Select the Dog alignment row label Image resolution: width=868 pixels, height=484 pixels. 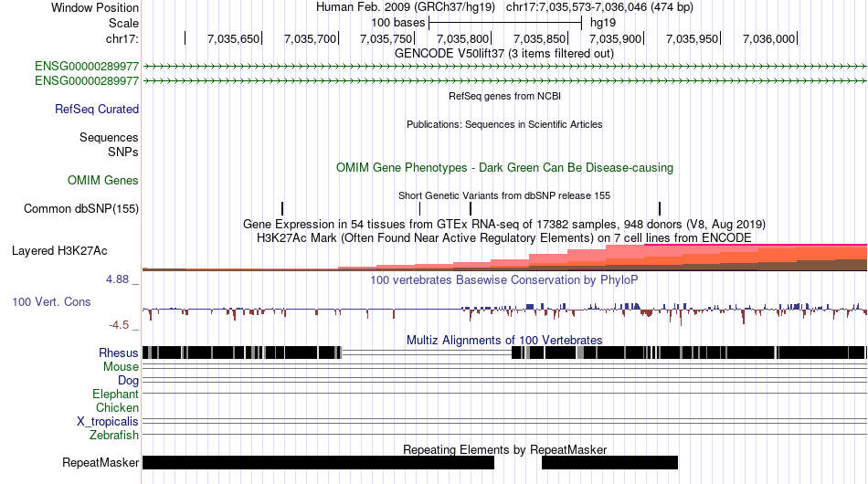[x=128, y=381]
